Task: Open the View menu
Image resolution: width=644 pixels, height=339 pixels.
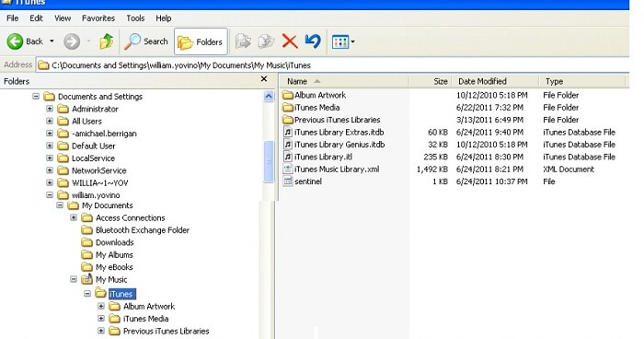Action: [x=63, y=18]
